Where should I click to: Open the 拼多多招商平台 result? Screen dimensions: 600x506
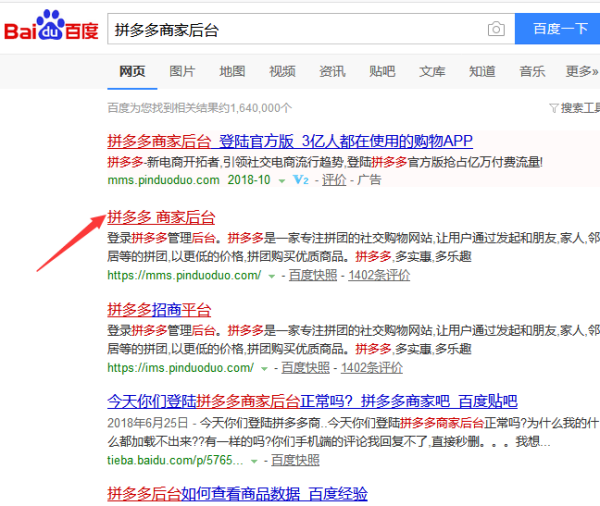point(159,310)
